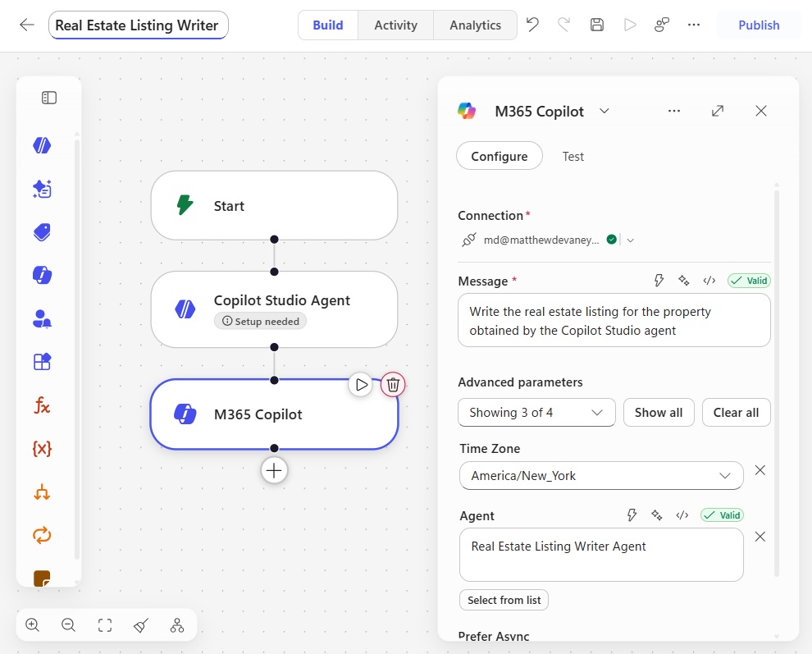Remove the Agent parameter
The width and height of the screenshot is (812, 654).
(760, 537)
